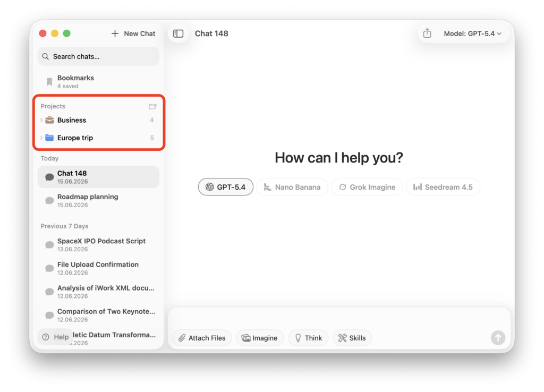Click the Search chats field

click(98, 56)
